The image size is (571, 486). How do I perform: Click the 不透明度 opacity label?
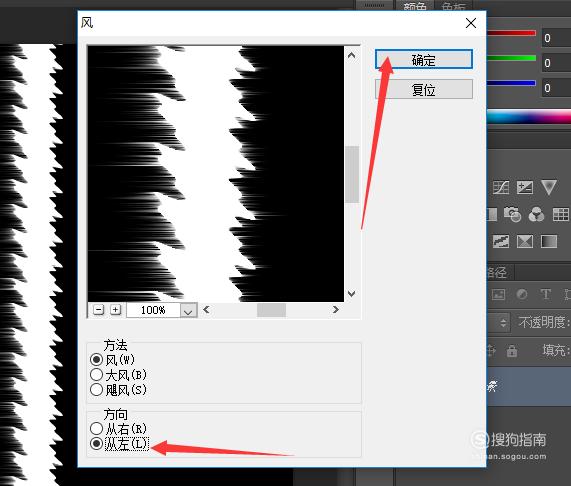pos(544,323)
